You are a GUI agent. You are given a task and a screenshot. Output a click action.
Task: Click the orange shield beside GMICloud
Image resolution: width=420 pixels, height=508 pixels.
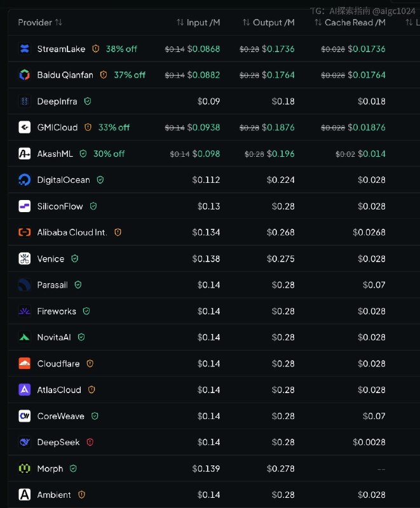[88, 127]
